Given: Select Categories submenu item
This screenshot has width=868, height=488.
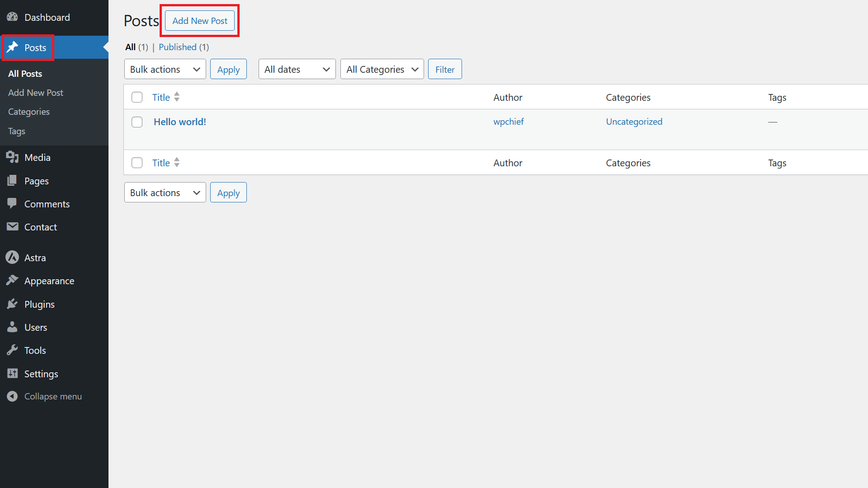Looking at the screenshot, I should tap(29, 112).
